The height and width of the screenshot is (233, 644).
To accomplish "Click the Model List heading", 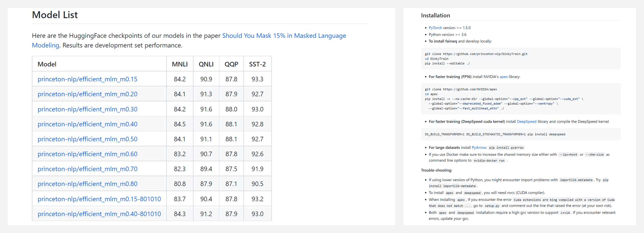I will [55, 15].
